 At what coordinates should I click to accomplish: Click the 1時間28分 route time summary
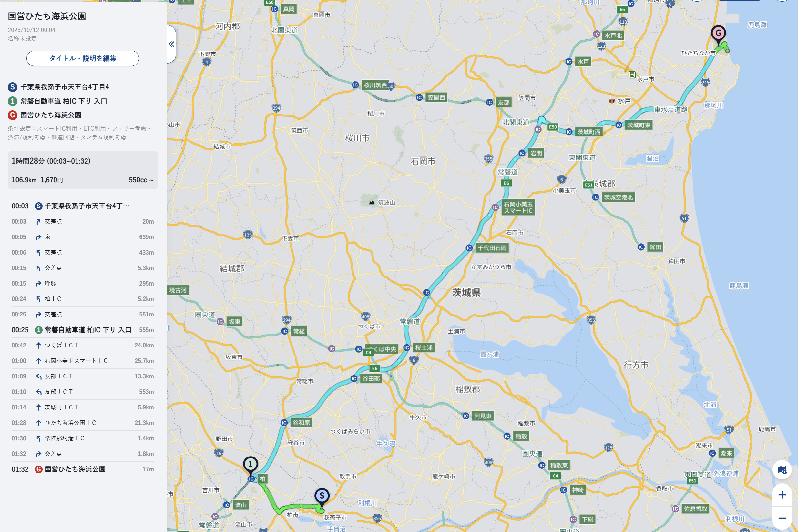(x=51, y=161)
